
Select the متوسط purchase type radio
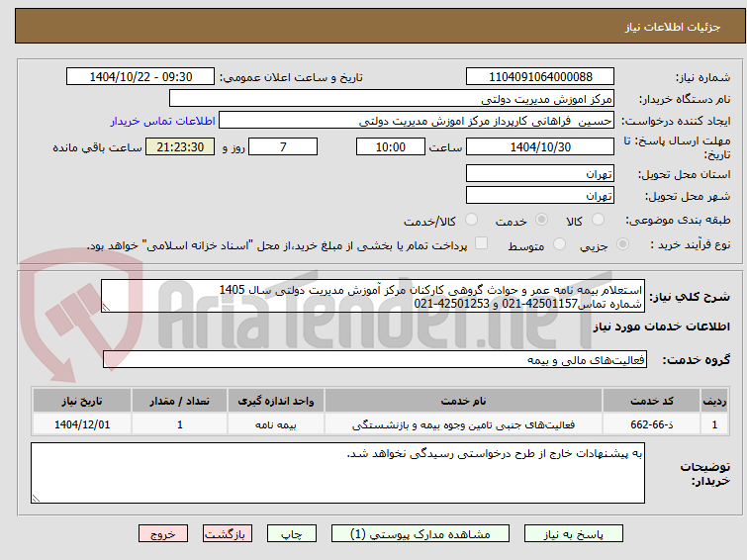coord(559,244)
